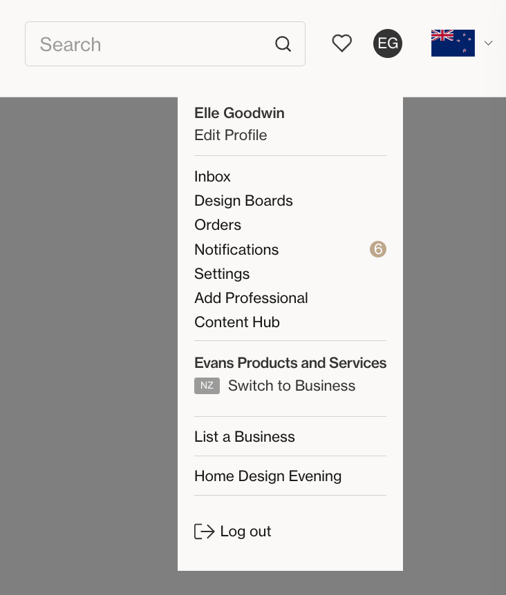This screenshot has width=506, height=595.
Task: Expand the country selector chevron
Action: [489, 43]
